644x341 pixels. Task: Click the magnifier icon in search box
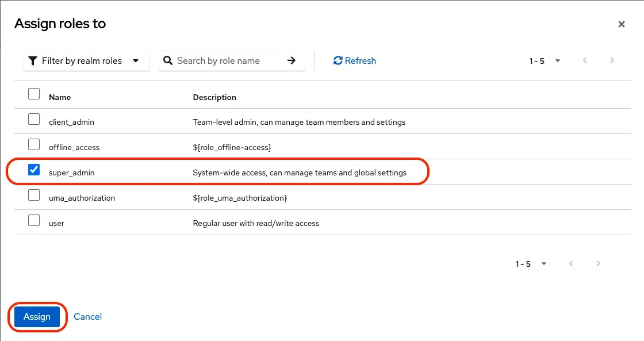point(168,60)
